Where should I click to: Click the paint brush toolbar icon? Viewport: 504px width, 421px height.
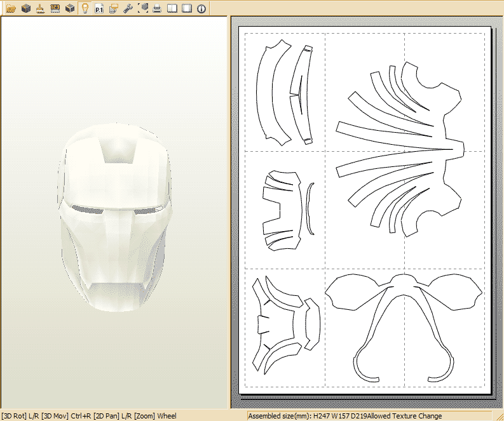pyautogui.click(x=40, y=8)
